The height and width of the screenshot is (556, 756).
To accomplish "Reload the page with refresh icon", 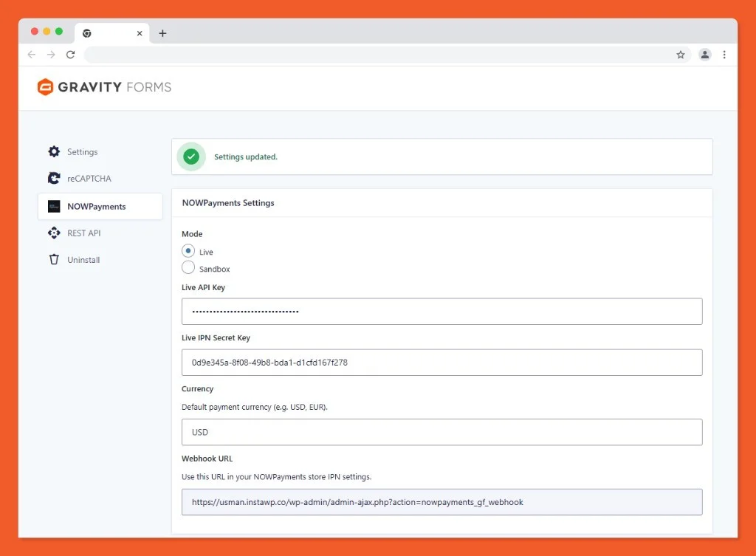I will click(71, 55).
